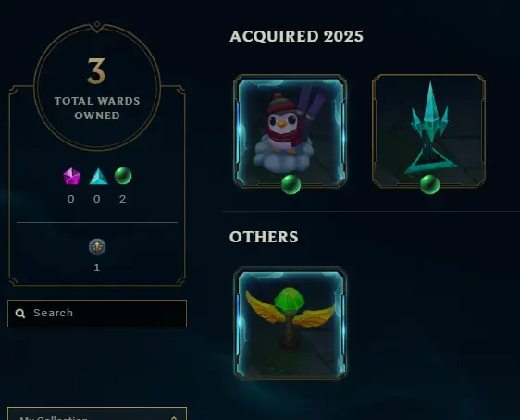The image size is (520, 420).
Task: Click the Total Wards Owned circle
Action: point(97,87)
